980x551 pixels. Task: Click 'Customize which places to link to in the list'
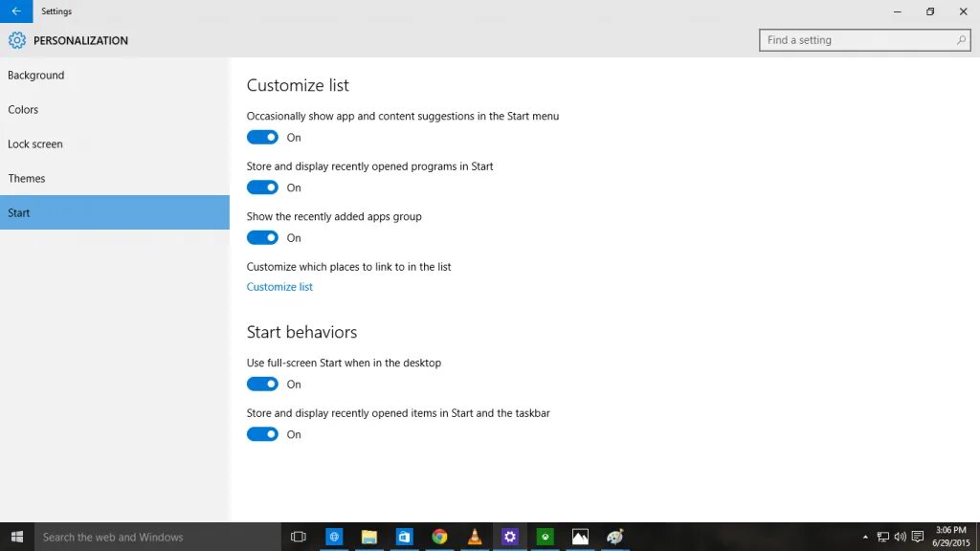[348, 267]
